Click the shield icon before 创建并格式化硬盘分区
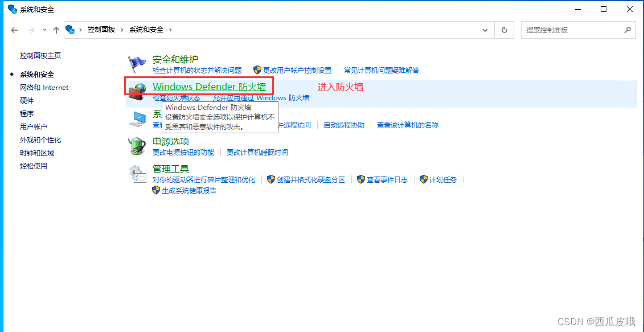Screen dimensions: 644x332 click(x=271, y=179)
